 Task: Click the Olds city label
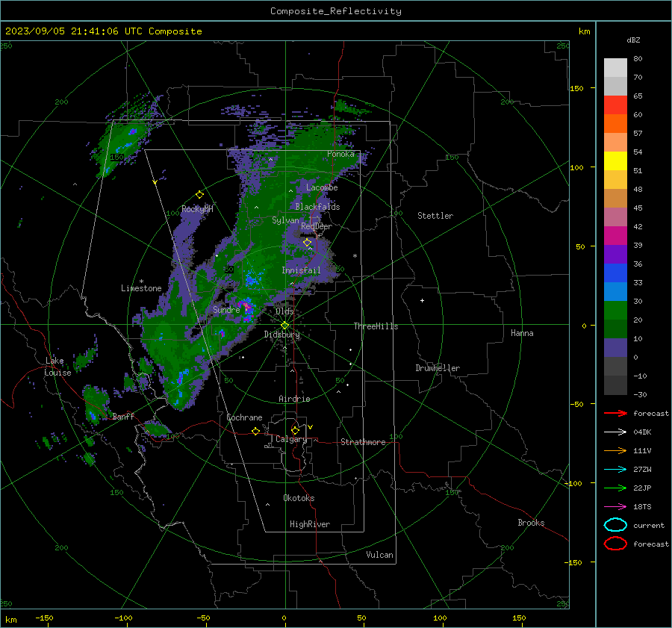point(284,311)
